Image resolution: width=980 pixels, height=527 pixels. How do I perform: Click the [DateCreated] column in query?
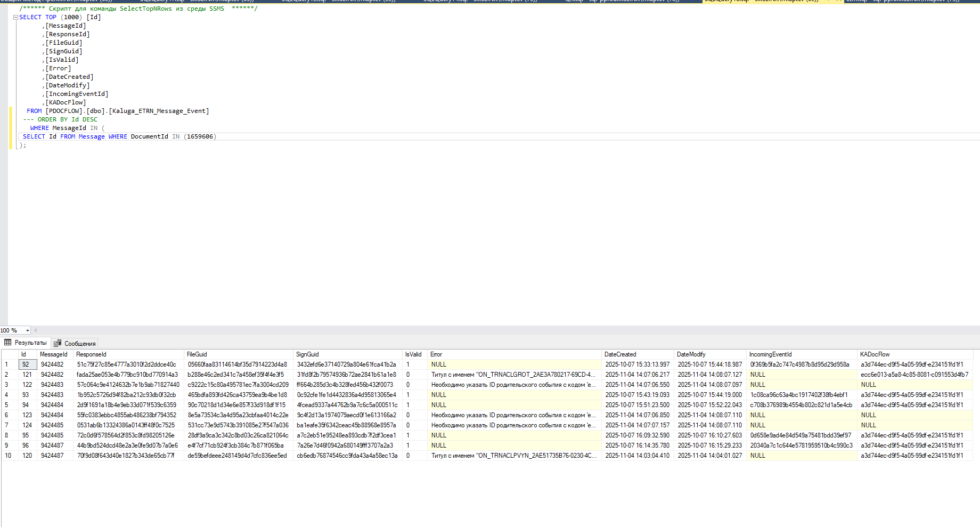coord(69,77)
